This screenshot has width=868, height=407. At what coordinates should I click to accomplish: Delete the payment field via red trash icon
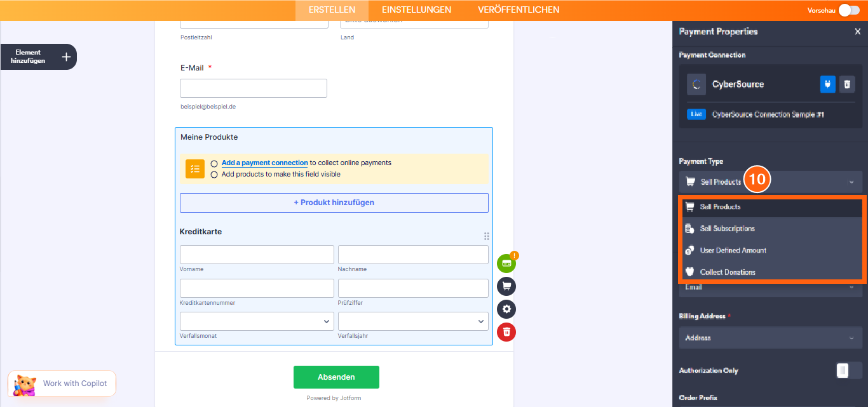click(506, 331)
